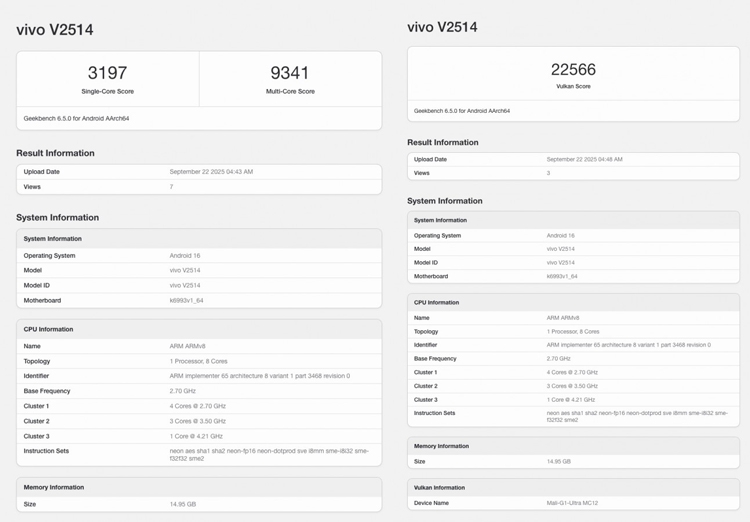Click Model ID label on Vulkan score page
The width and height of the screenshot is (750, 522).
426,263
